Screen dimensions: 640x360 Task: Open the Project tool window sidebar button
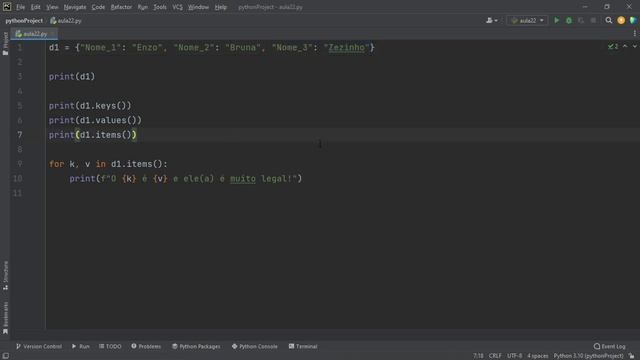tap(5, 43)
